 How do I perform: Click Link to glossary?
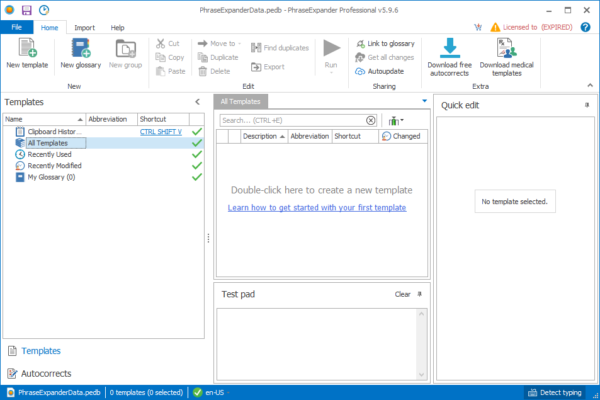click(385, 43)
